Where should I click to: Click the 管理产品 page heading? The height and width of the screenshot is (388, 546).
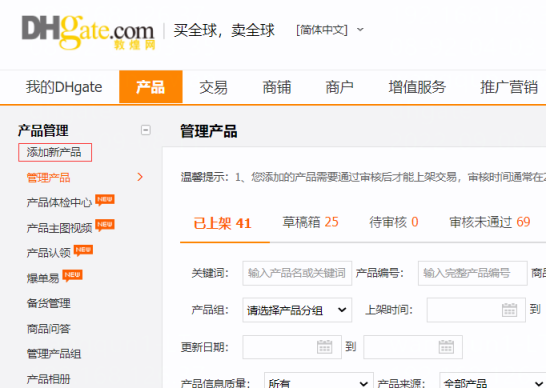tap(209, 132)
